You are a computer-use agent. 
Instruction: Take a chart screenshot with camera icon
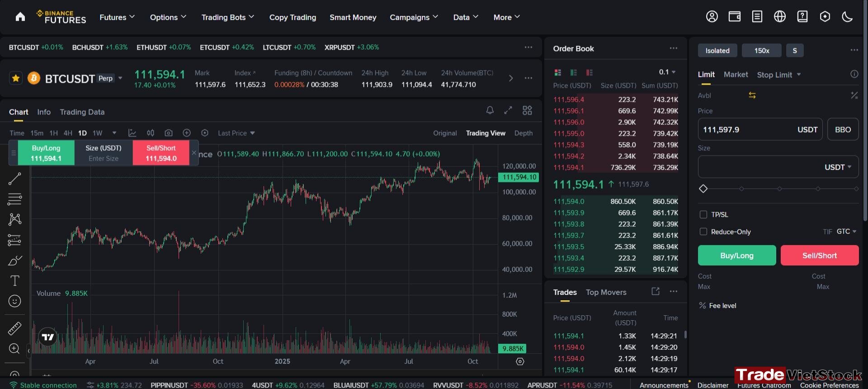pos(169,133)
